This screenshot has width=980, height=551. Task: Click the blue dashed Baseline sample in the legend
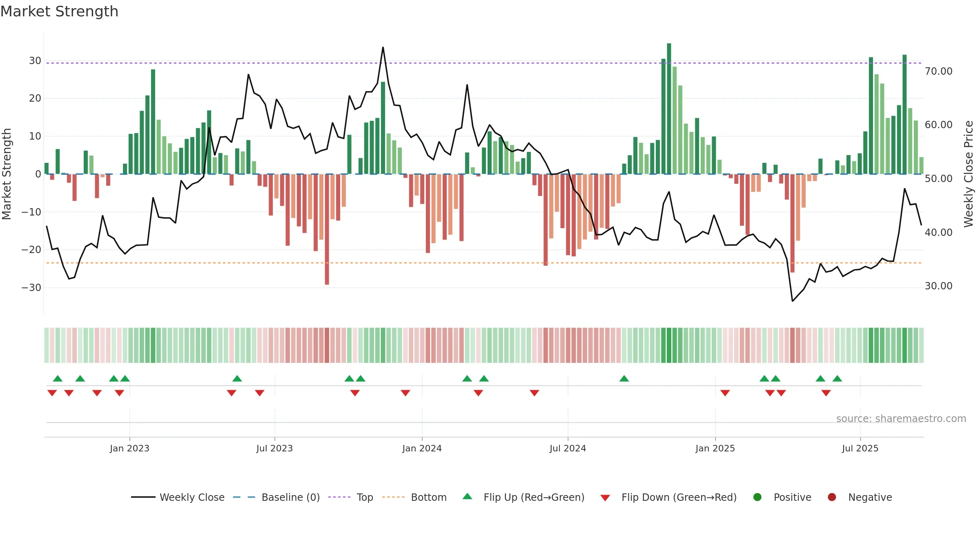tap(244, 497)
